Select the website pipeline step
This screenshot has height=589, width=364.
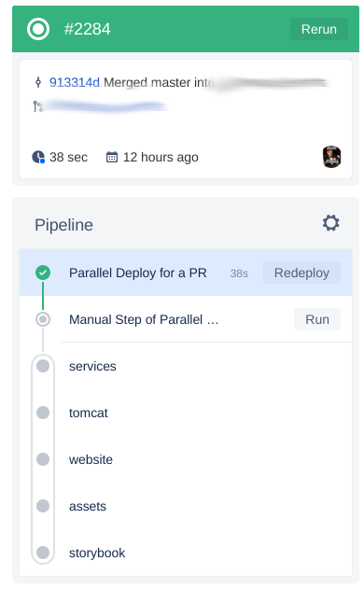(x=186, y=459)
